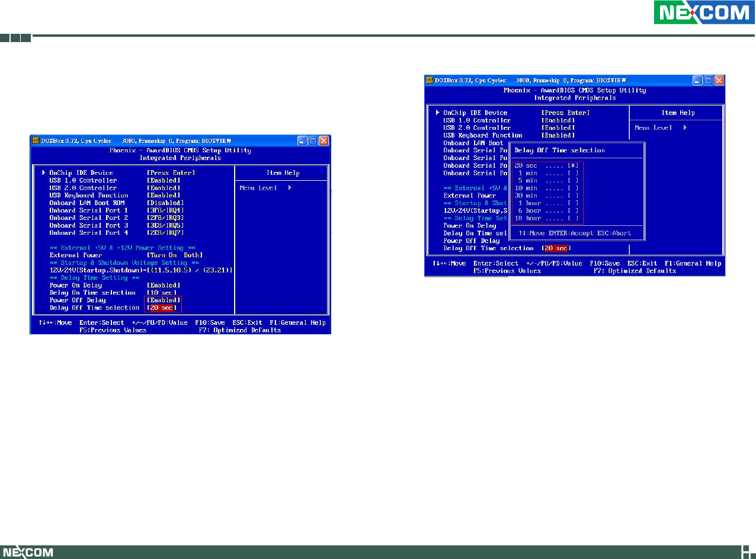Click the DOSBox icon in the title bar of the popup window
This screenshot has width=756, height=559.
pos(430,80)
